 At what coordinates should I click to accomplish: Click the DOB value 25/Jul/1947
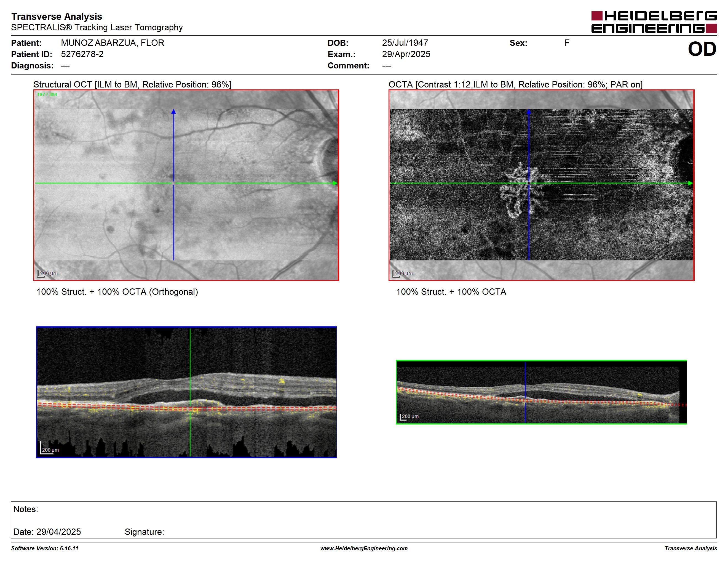tap(405, 43)
